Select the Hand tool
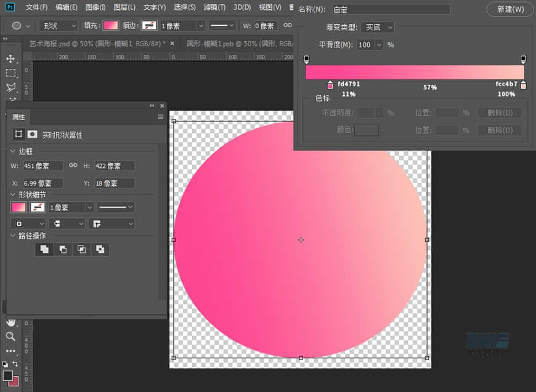 point(10,322)
